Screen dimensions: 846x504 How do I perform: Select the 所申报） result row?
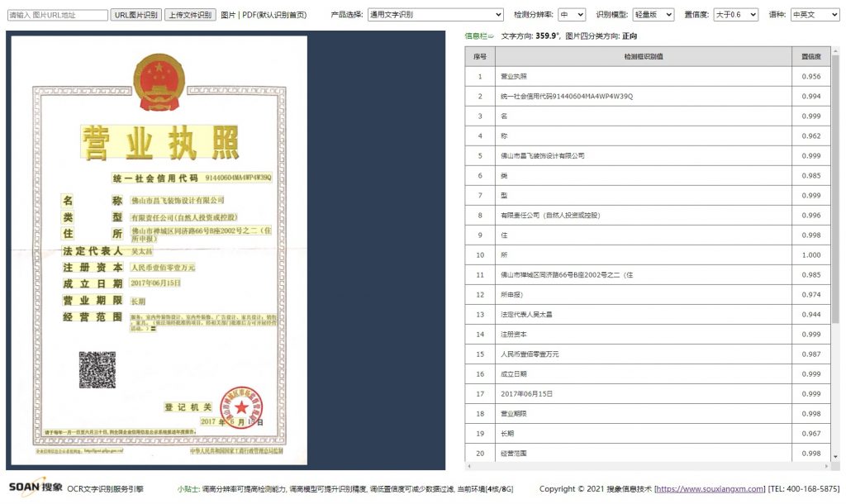pos(648,295)
